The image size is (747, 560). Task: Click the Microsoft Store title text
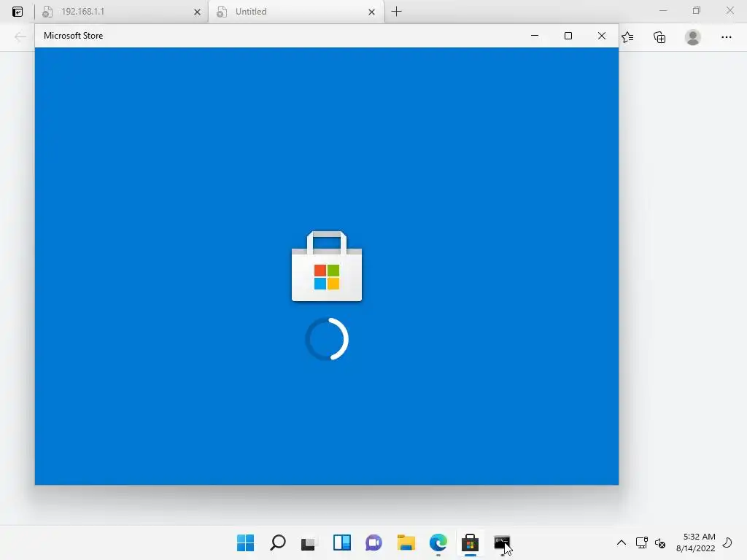(x=74, y=36)
